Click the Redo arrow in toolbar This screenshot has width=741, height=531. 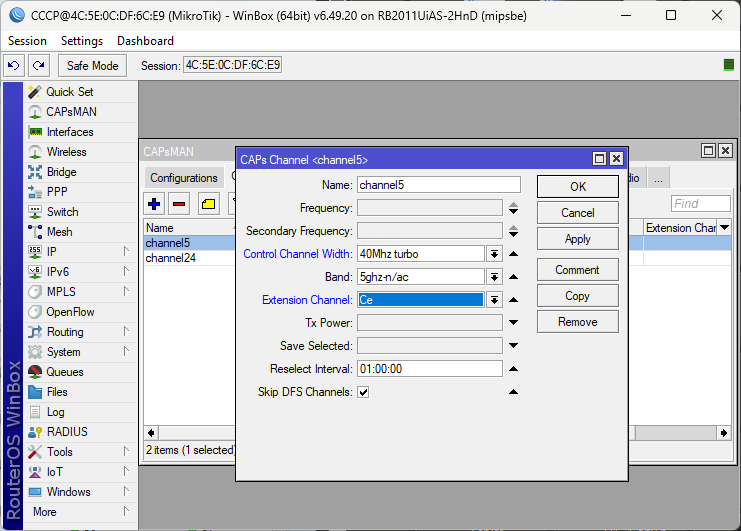(x=39, y=65)
